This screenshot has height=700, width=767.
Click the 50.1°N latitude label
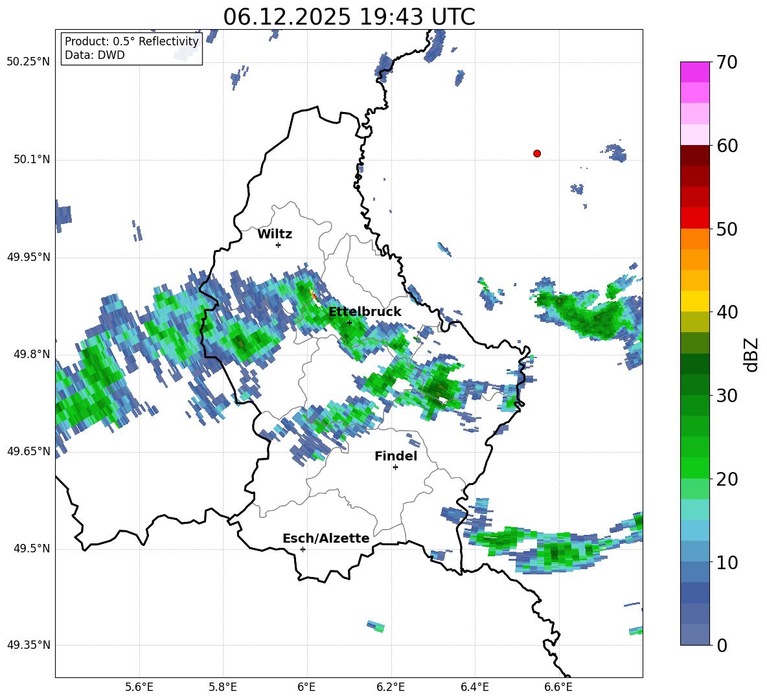coord(32,159)
